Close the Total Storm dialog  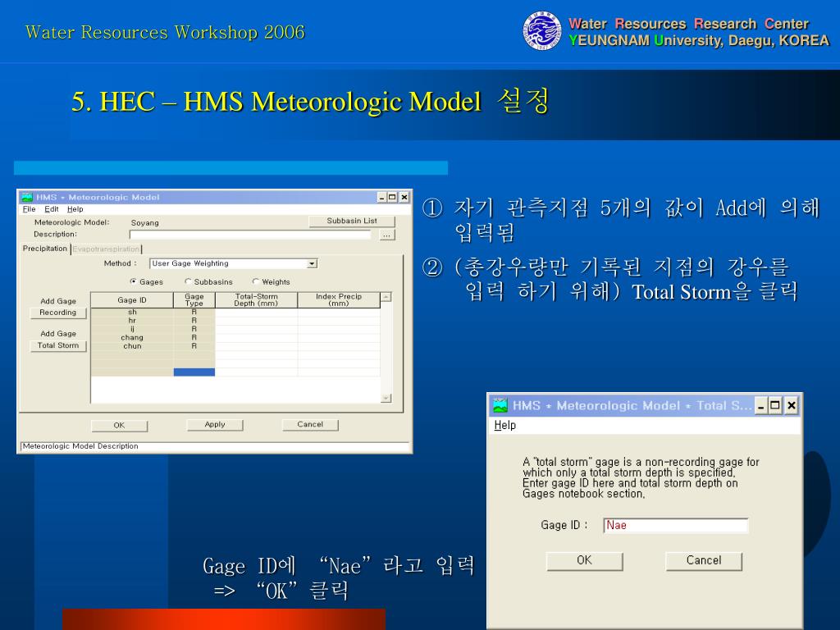click(792, 405)
